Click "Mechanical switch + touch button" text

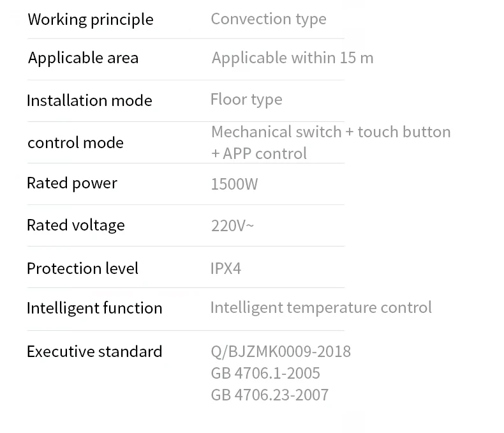pyautogui.click(x=330, y=132)
